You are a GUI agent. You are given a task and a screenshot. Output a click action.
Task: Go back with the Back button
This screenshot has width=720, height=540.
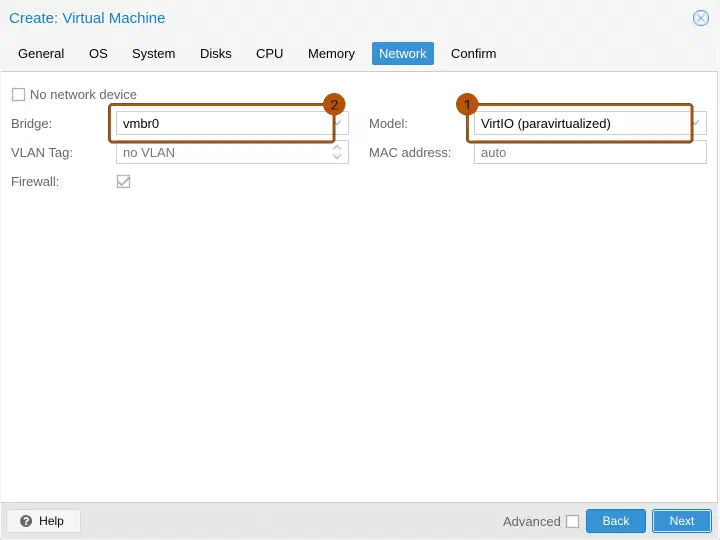pyautogui.click(x=616, y=521)
